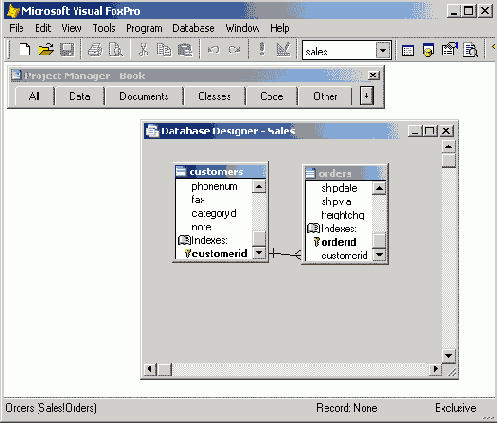Select the orderid index in orders
The width and height of the screenshot is (497, 423).
pos(339,242)
